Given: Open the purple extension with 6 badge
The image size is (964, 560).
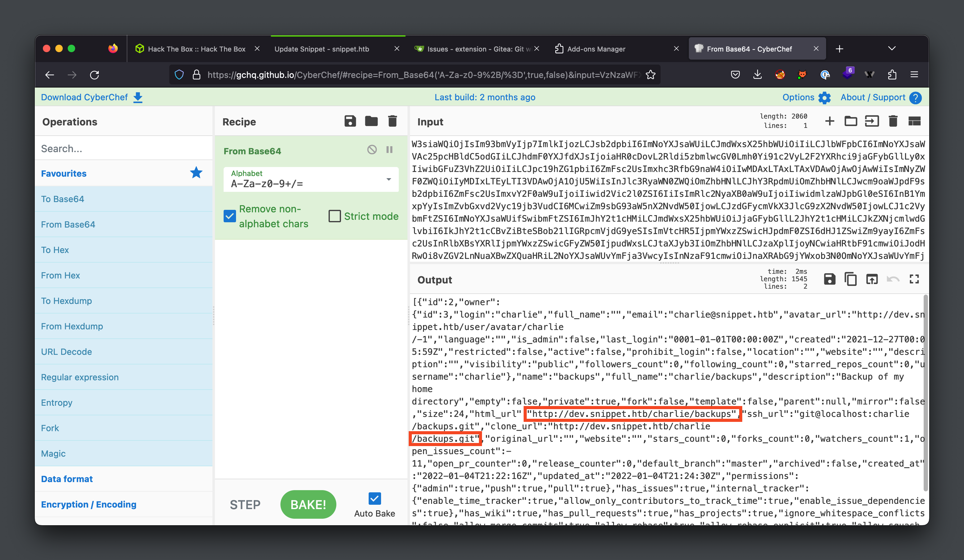Looking at the screenshot, I should pyautogui.click(x=848, y=73).
